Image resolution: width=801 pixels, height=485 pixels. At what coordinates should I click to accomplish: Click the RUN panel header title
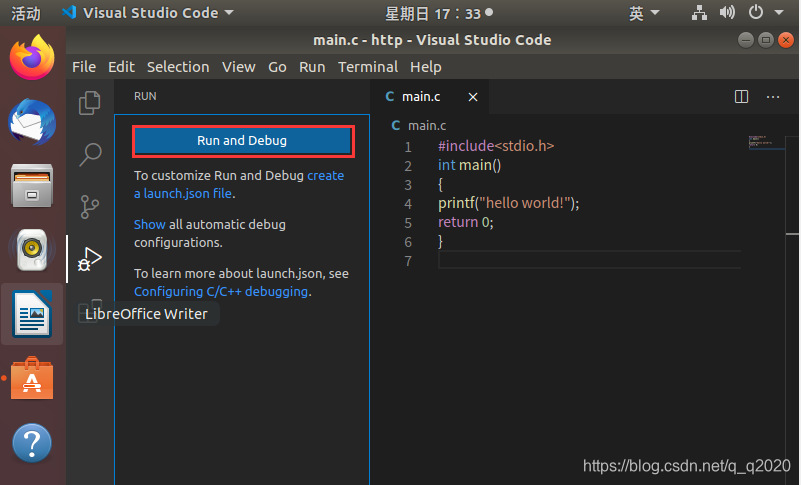click(145, 96)
